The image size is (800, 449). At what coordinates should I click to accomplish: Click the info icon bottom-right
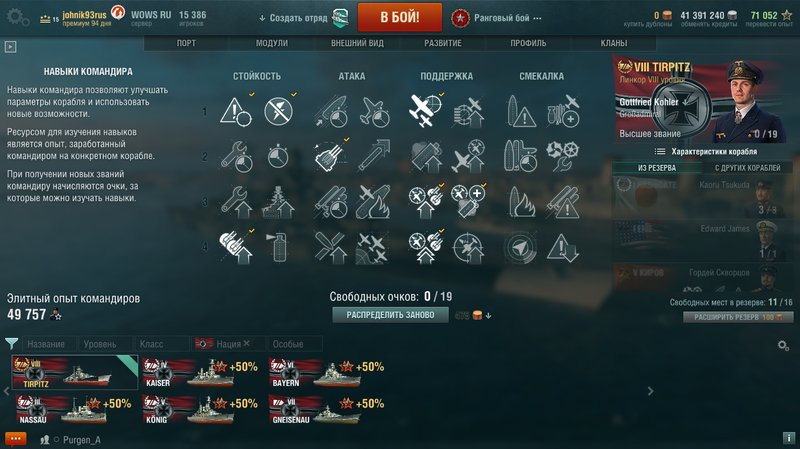[x=789, y=438]
